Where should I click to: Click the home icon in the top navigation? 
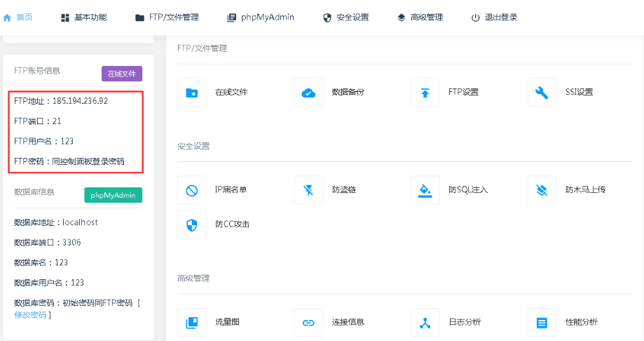point(7,18)
